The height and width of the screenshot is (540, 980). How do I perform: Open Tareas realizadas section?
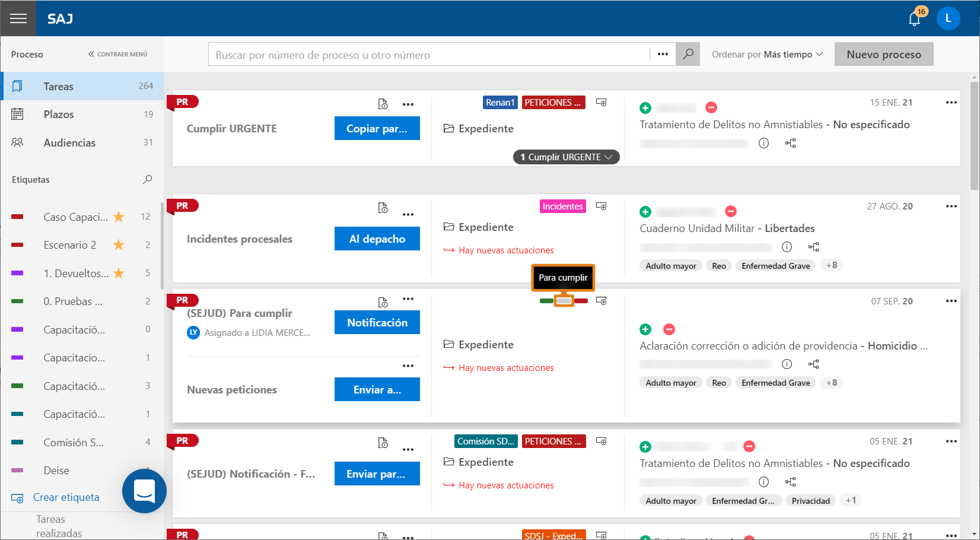(59, 526)
